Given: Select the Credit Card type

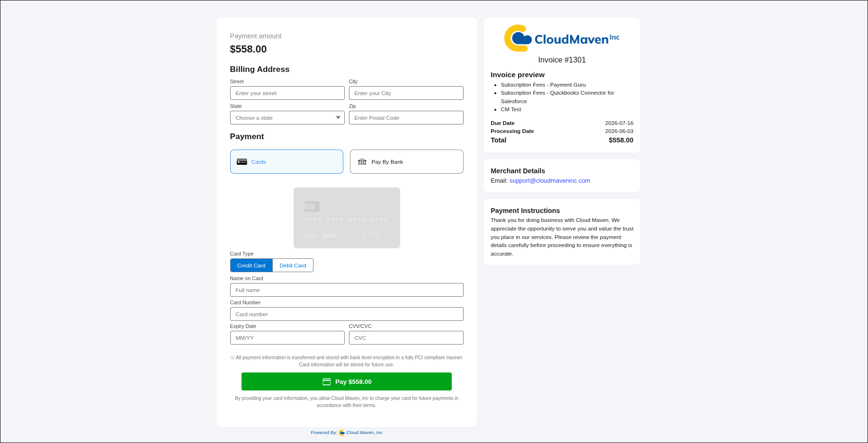Looking at the screenshot, I should [x=251, y=266].
